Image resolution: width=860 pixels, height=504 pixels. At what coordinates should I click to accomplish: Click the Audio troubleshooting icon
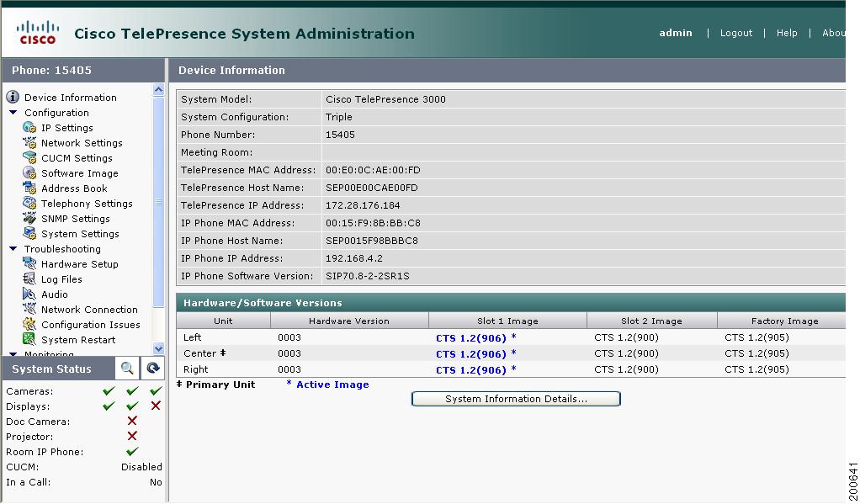29,294
